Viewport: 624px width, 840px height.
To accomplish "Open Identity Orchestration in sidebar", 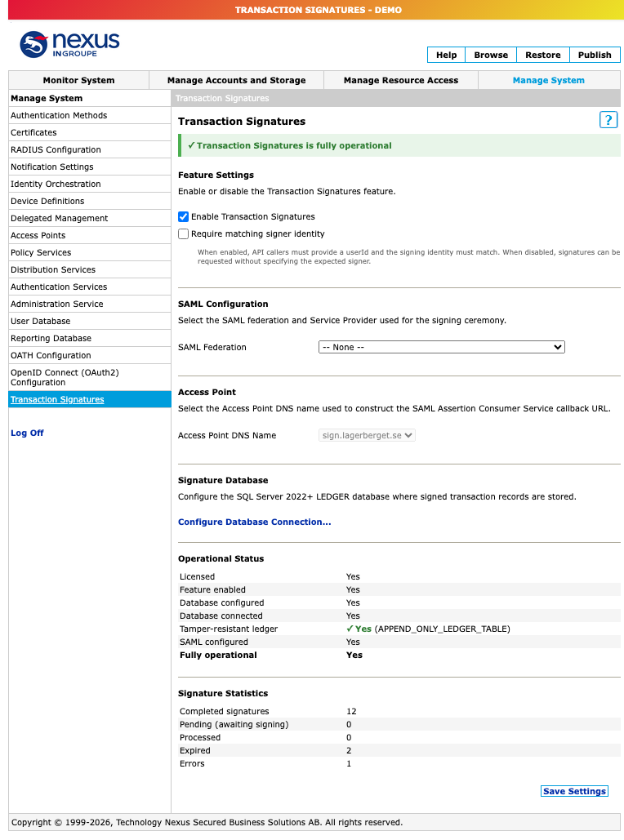I will coord(90,184).
